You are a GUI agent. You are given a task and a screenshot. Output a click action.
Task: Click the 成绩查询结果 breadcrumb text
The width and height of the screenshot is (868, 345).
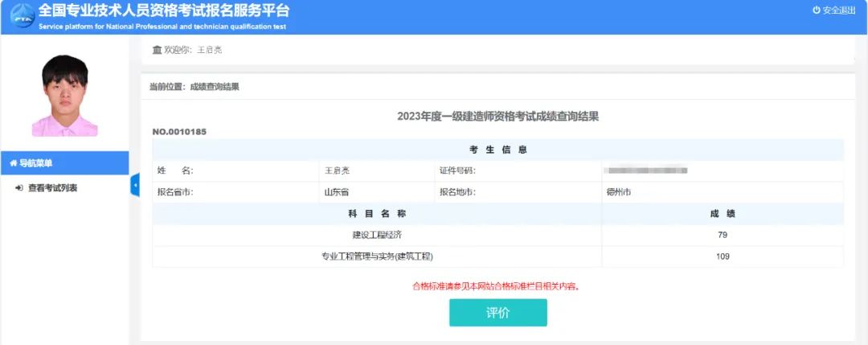(x=215, y=87)
